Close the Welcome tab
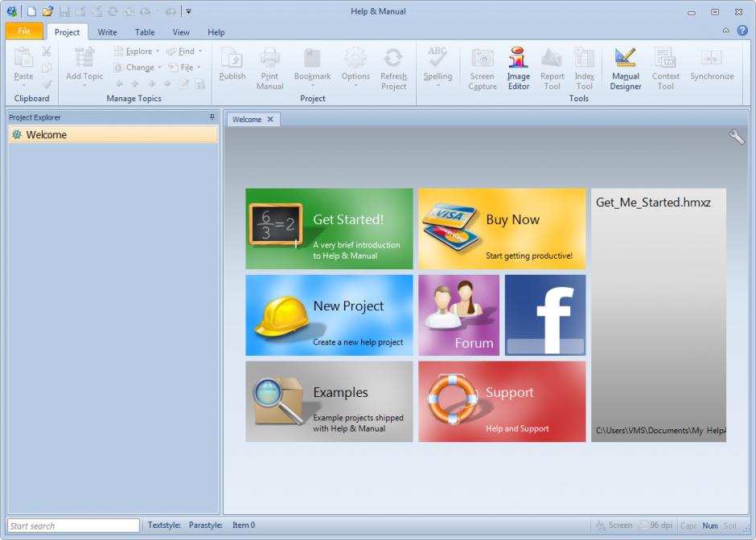The height and width of the screenshot is (540, 756). pyautogui.click(x=270, y=119)
